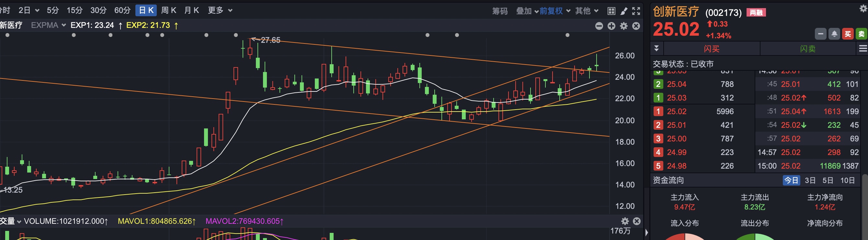Click the MAVOL2 volume average label
Image resolution: width=868 pixels, height=240 pixels.
[x=244, y=222]
